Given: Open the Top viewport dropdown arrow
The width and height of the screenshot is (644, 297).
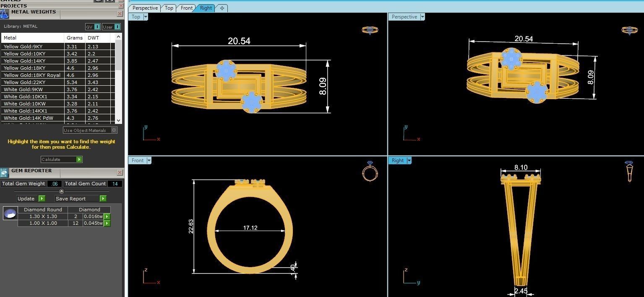Looking at the screenshot, I should coord(146,17).
